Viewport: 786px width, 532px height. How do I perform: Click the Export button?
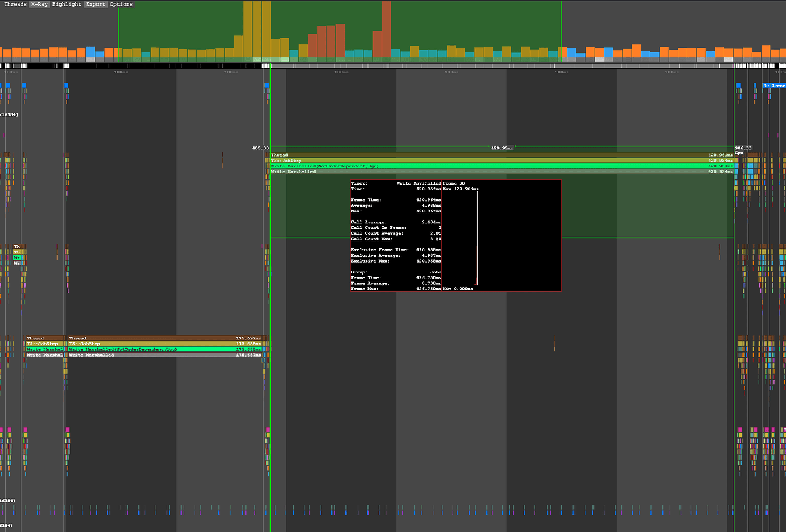pyautogui.click(x=95, y=3)
